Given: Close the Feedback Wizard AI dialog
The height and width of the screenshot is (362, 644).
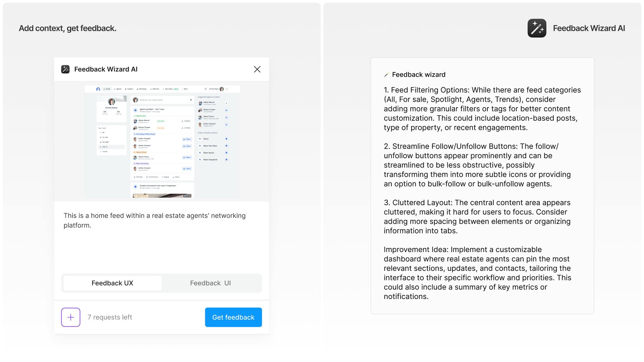Looking at the screenshot, I should point(257,69).
